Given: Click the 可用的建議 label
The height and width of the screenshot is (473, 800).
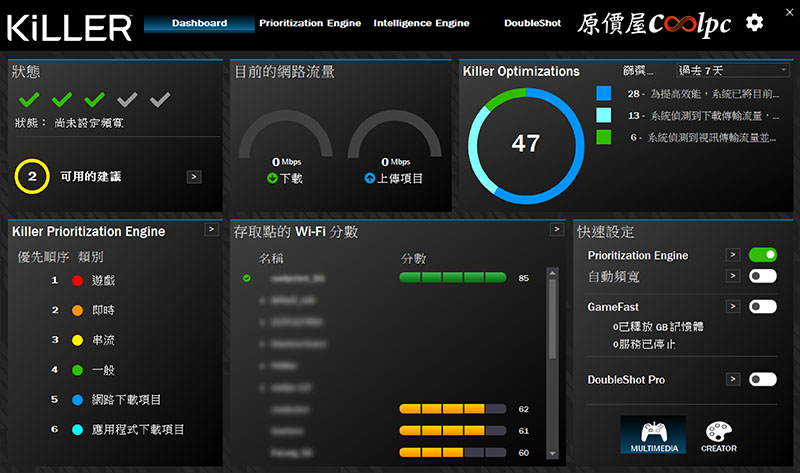Looking at the screenshot, I should [91, 177].
